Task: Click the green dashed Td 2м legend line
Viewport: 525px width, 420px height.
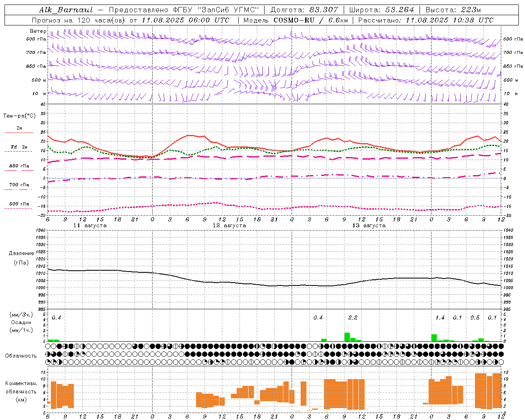Action: point(18,152)
